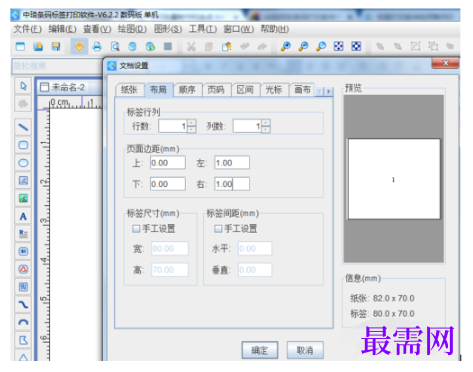Open the 文件(F) menu
473x372 pixels.
click(x=27, y=29)
